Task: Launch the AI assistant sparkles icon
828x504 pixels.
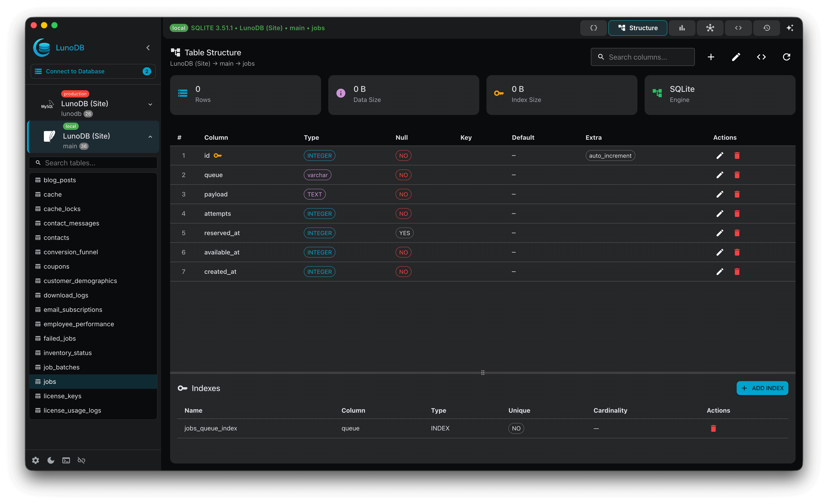Action: pyautogui.click(x=790, y=28)
